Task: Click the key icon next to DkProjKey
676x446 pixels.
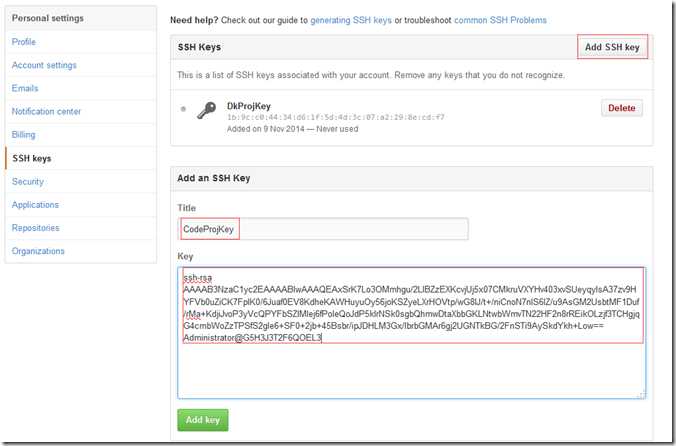Action: pos(207,111)
